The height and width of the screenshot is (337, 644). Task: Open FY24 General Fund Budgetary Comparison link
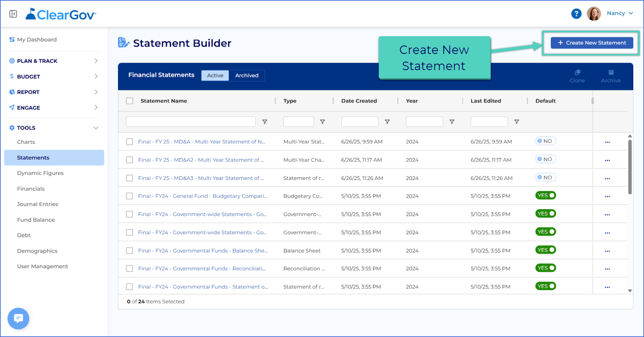[202, 196]
